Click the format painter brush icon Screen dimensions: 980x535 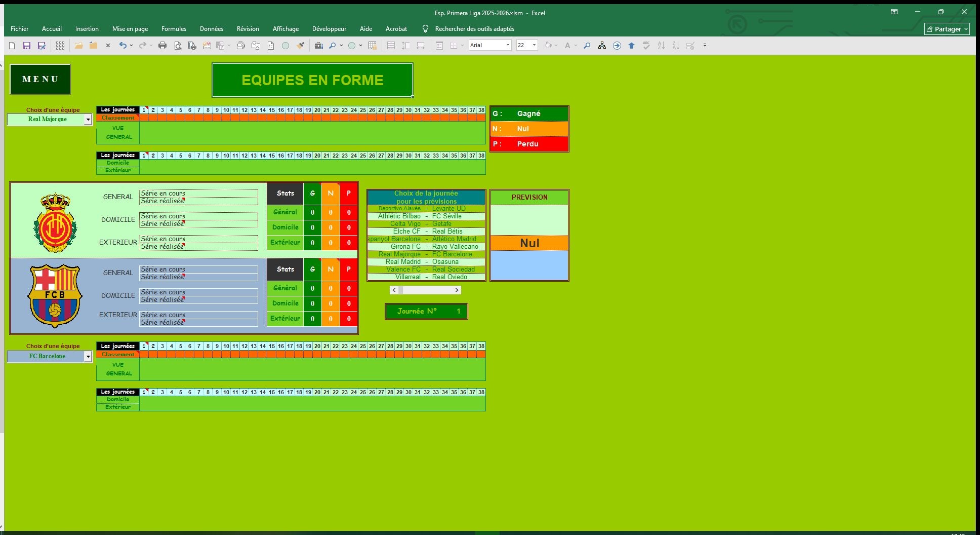301,46
